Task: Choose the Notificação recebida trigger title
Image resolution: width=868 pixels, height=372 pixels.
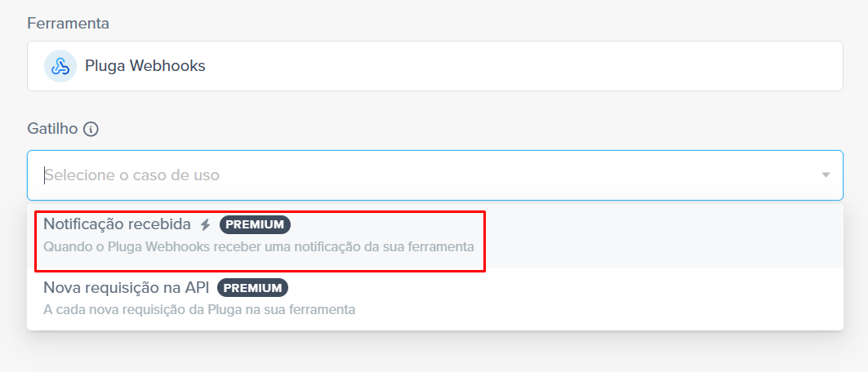Action: coord(118,224)
